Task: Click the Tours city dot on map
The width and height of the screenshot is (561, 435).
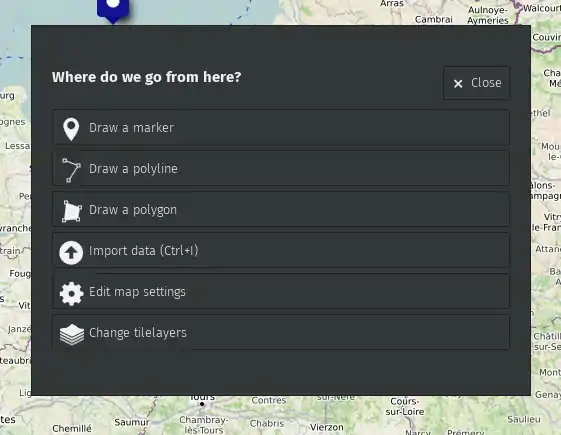Action: coord(202,404)
